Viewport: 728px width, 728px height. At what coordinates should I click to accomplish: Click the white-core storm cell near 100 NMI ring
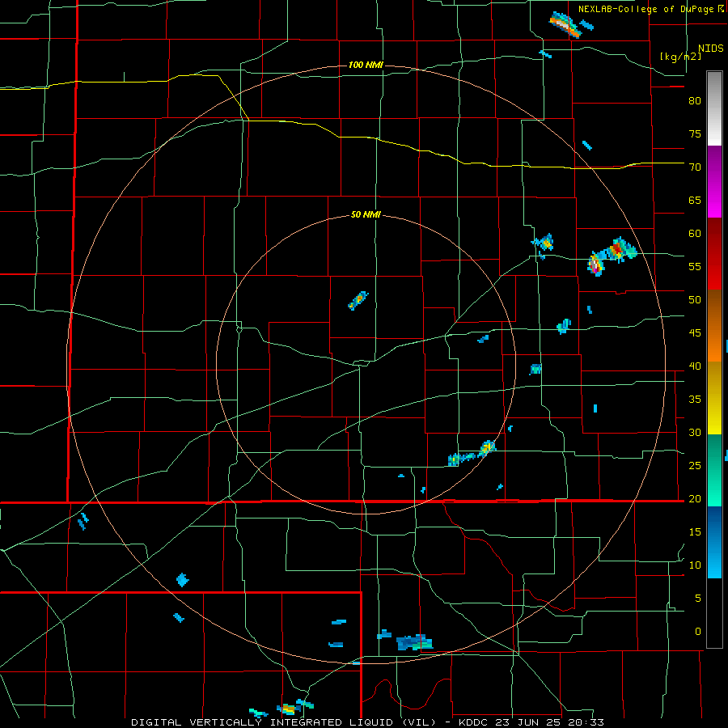(595, 265)
